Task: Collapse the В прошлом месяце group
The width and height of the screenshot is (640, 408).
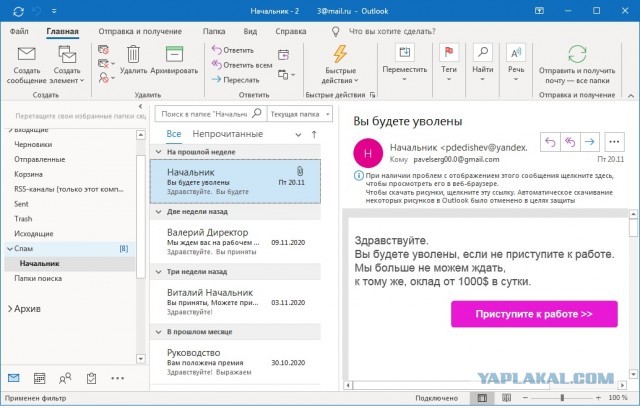Action: tap(159, 332)
